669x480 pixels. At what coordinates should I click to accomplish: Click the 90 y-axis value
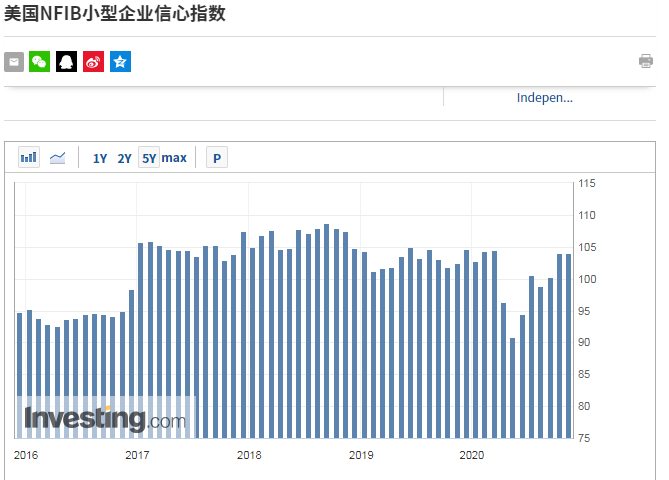584,342
